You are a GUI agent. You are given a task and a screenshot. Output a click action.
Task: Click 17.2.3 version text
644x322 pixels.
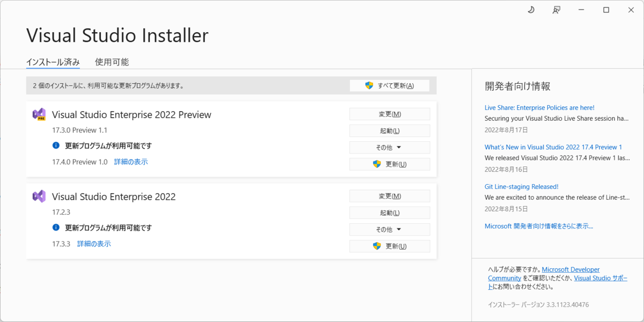[x=61, y=212]
